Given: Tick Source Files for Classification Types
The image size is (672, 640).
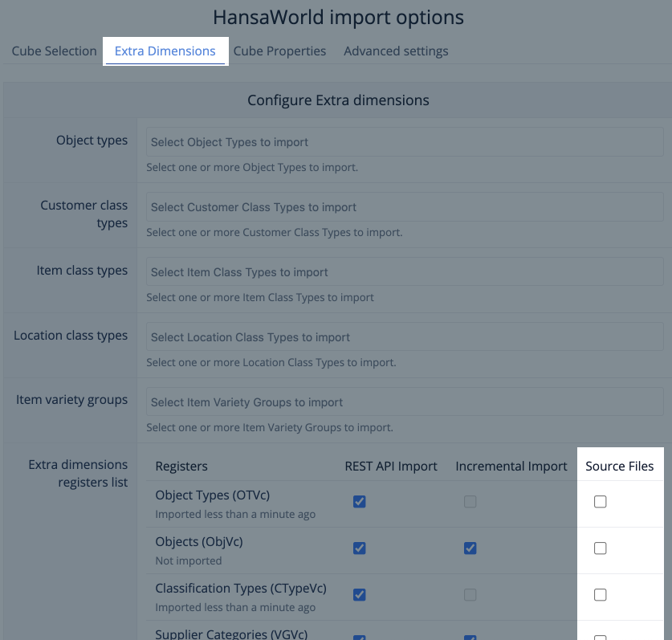Looking at the screenshot, I should pyautogui.click(x=600, y=595).
